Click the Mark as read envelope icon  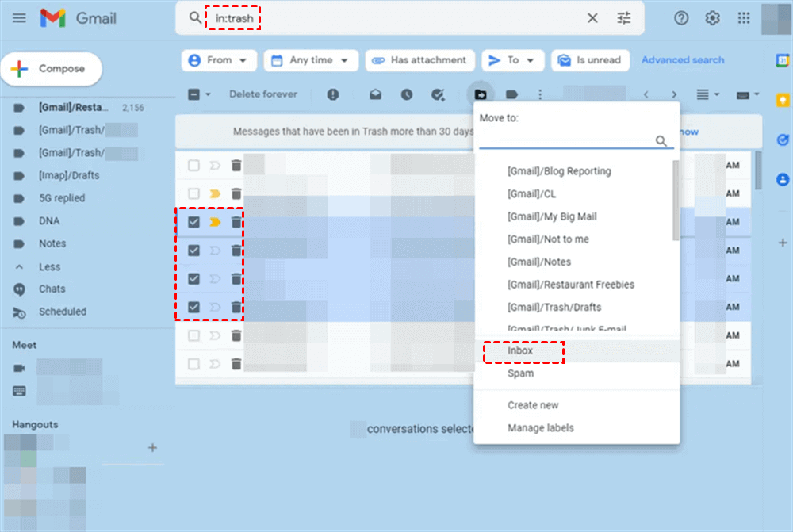375,94
